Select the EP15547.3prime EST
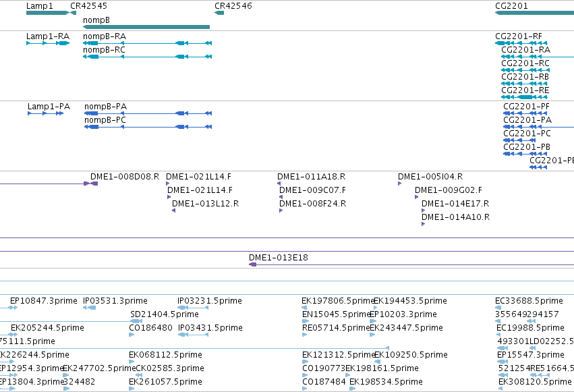 pos(503,362)
